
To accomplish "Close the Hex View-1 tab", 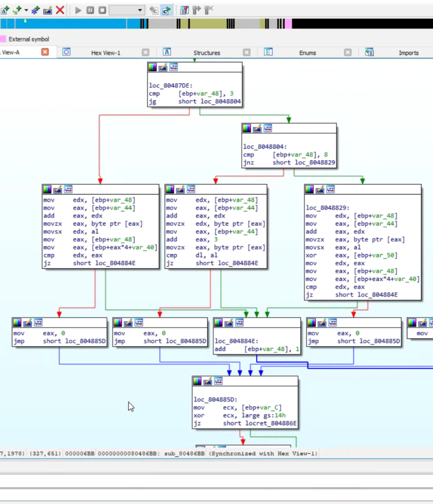I will click(145, 53).
